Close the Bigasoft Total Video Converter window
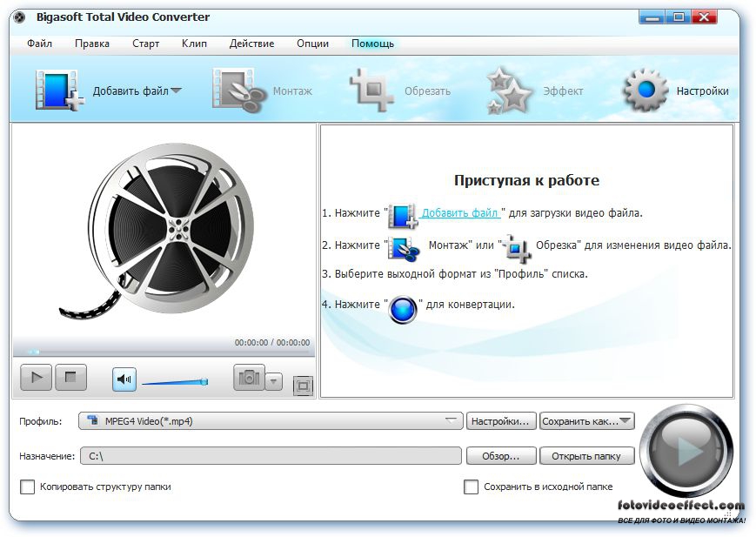This screenshot has width=756, height=537. click(x=704, y=17)
